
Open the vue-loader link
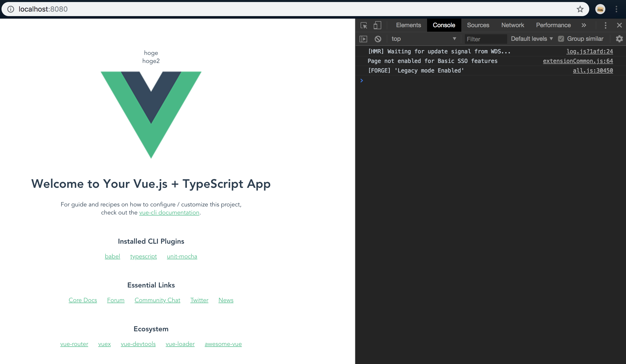(x=180, y=344)
